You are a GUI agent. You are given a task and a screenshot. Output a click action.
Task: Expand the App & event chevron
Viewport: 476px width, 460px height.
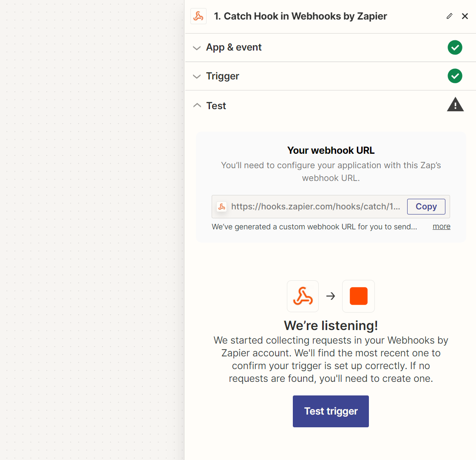click(197, 48)
